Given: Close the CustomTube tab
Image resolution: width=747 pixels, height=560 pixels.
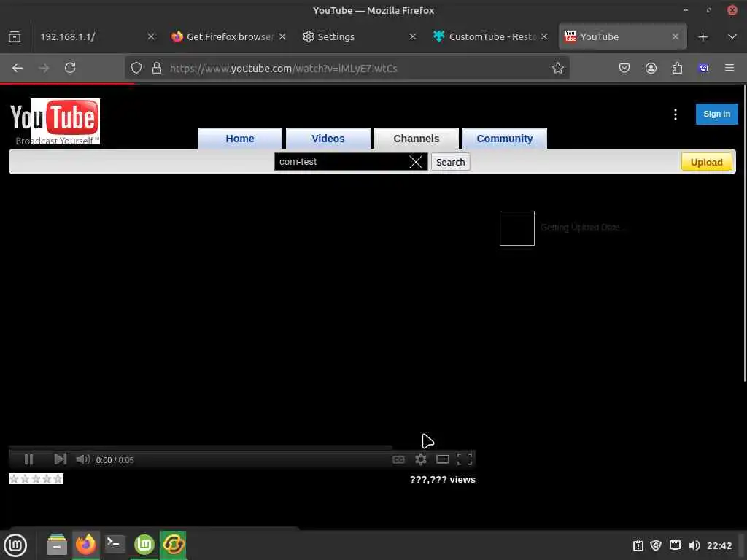Looking at the screenshot, I should pos(544,36).
